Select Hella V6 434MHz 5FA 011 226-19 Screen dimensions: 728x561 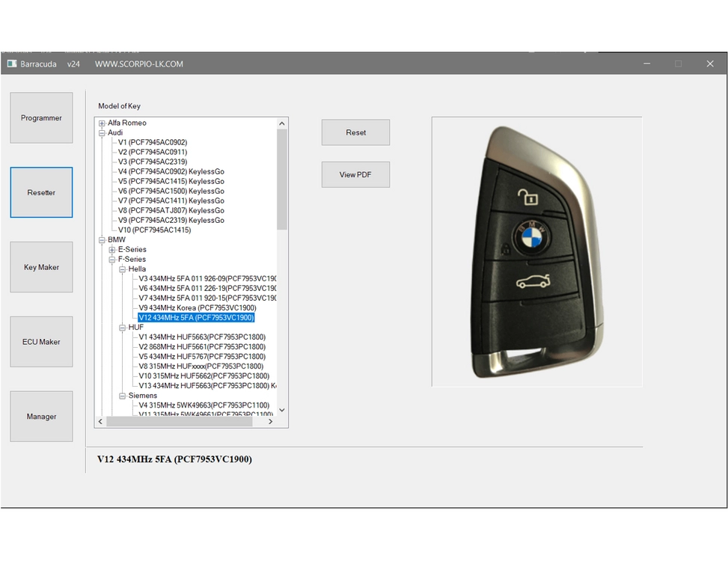tap(207, 288)
